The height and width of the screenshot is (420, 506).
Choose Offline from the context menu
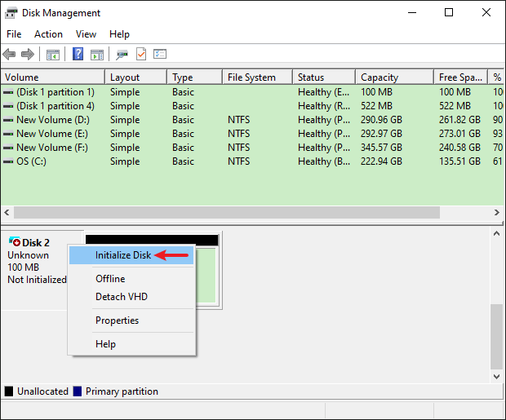[131, 279]
